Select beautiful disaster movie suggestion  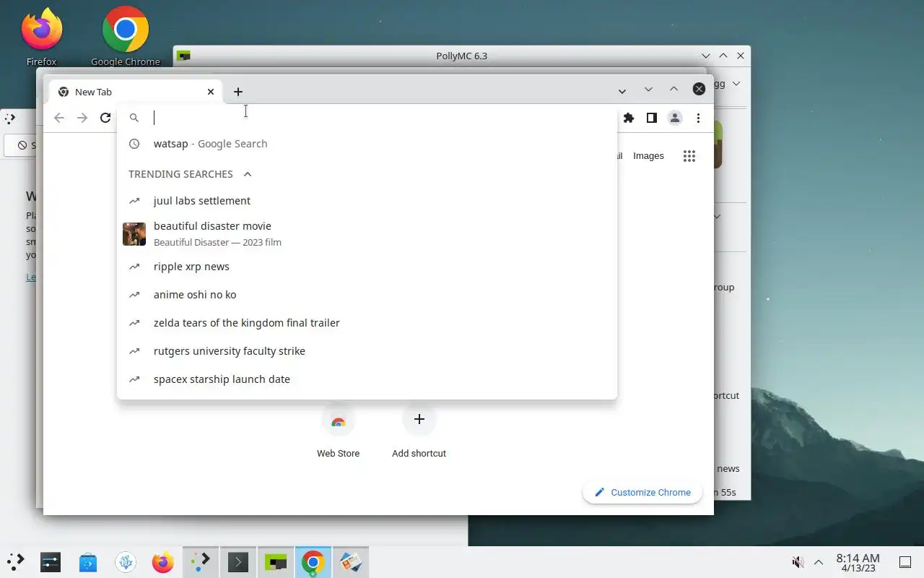[367, 233]
